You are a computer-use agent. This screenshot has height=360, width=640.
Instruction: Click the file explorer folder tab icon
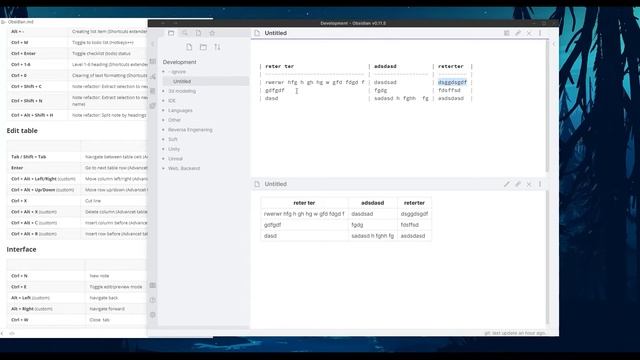coord(171,33)
